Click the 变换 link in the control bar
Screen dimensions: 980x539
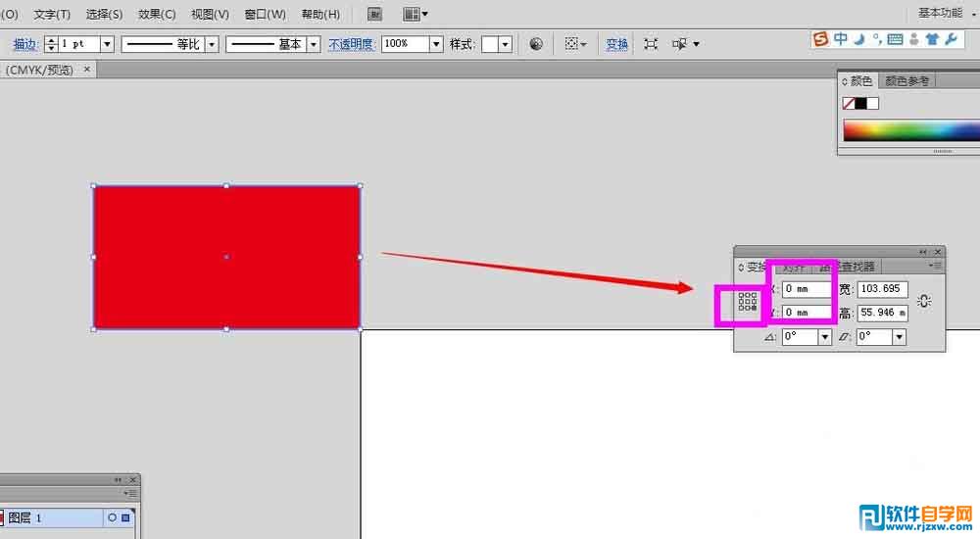(x=616, y=44)
